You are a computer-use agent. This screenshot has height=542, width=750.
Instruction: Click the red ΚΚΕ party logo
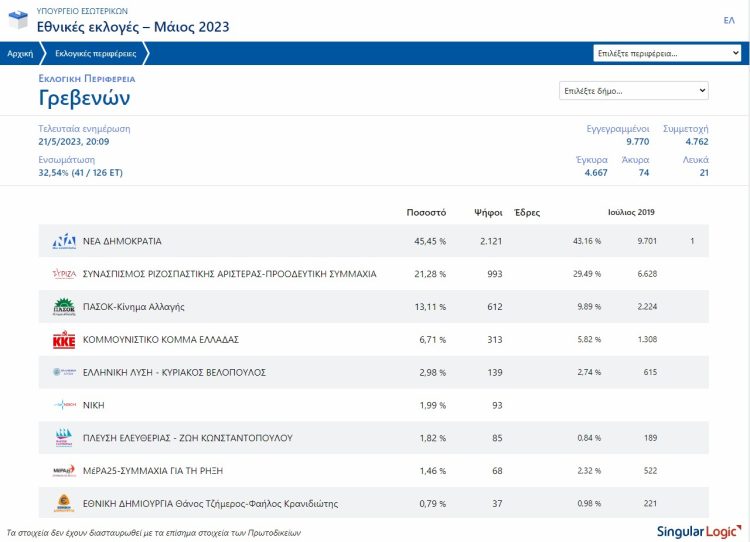coord(64,340)
